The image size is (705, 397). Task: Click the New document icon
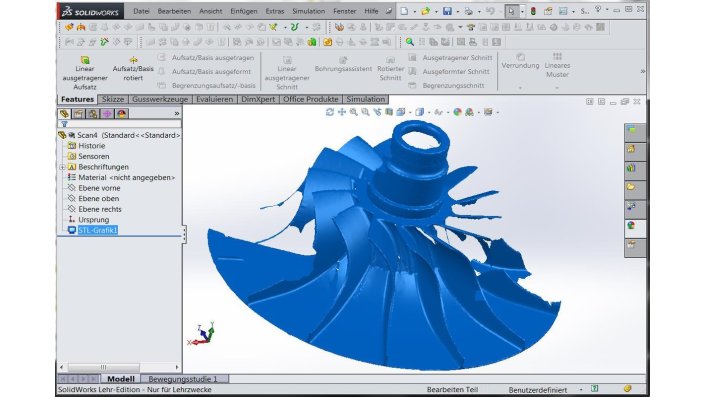pos(404,11)
